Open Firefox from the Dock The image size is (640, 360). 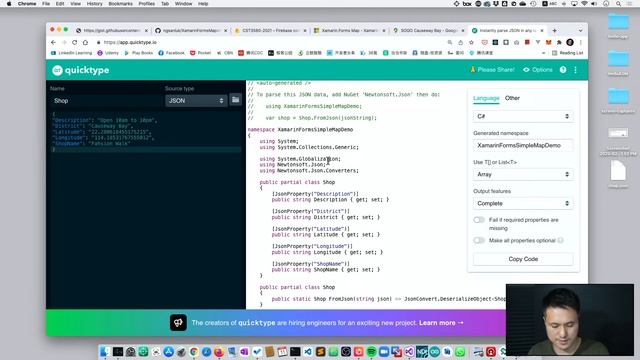(x=219, y=351)
